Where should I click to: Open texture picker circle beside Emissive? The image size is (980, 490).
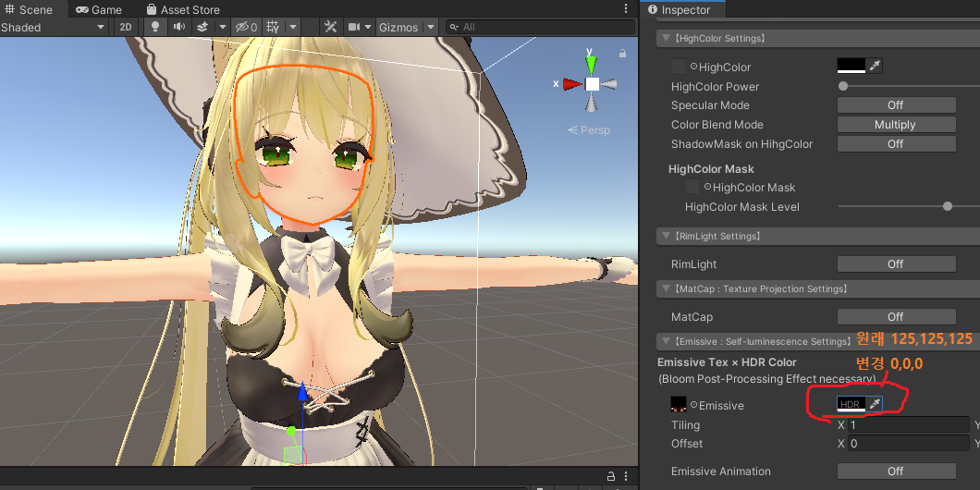coord(693,405)
